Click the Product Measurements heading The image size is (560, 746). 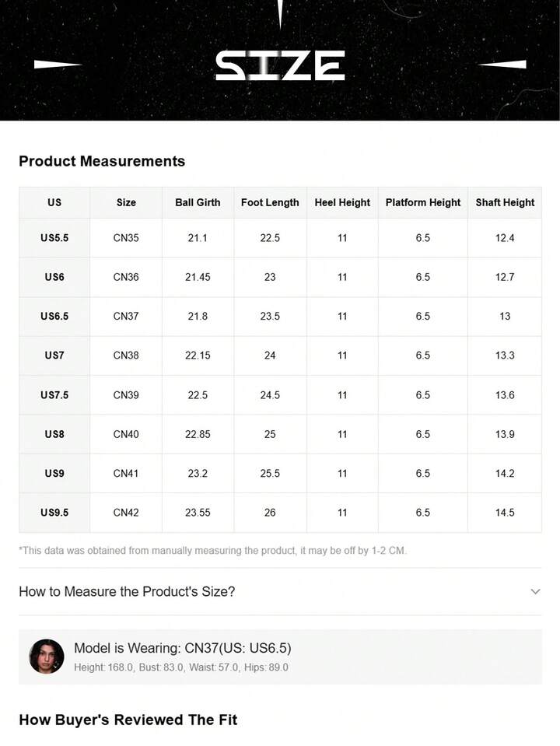[x=102, y=161]
